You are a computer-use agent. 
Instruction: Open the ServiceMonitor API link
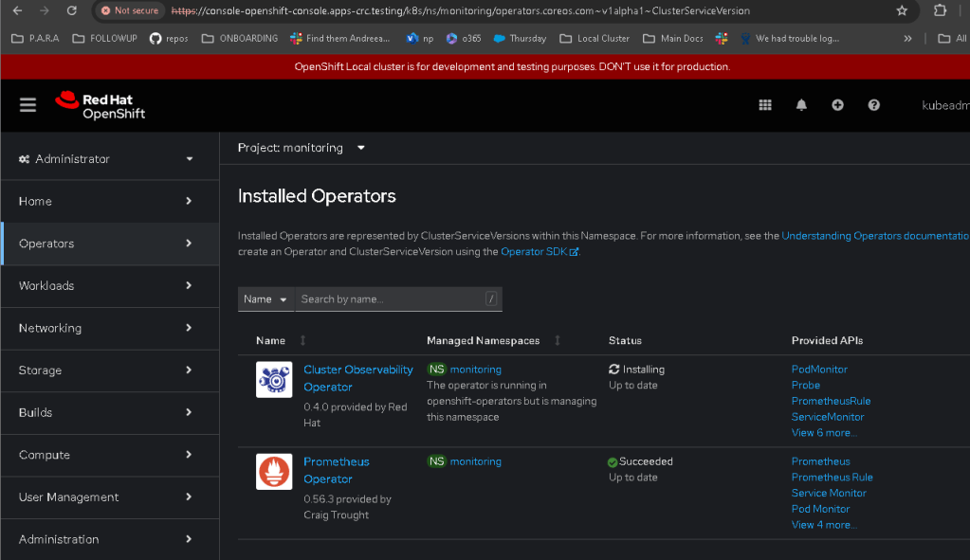pyautogui.click(x=828, y=417)
